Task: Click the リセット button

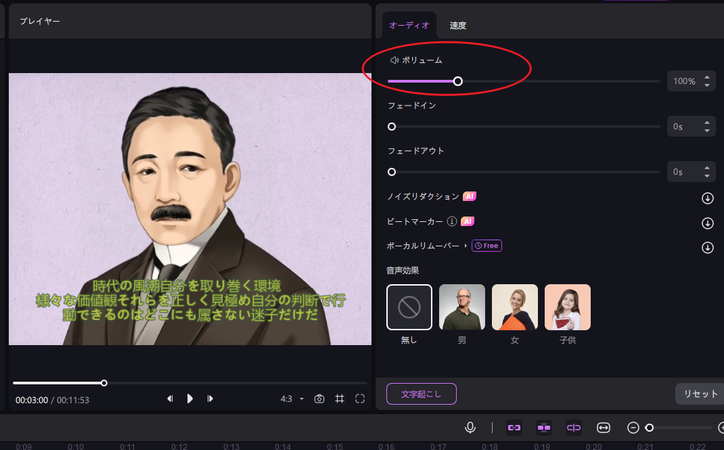Action: pyautogui.click(x=700, y=394)
